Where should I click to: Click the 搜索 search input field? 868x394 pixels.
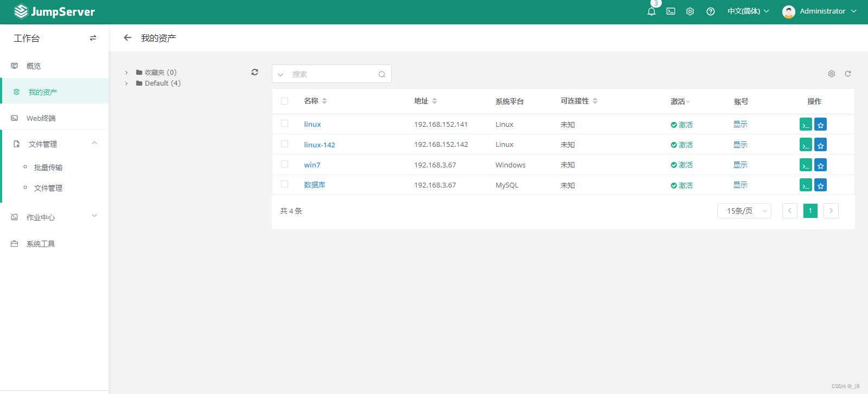tap(332, 74)
